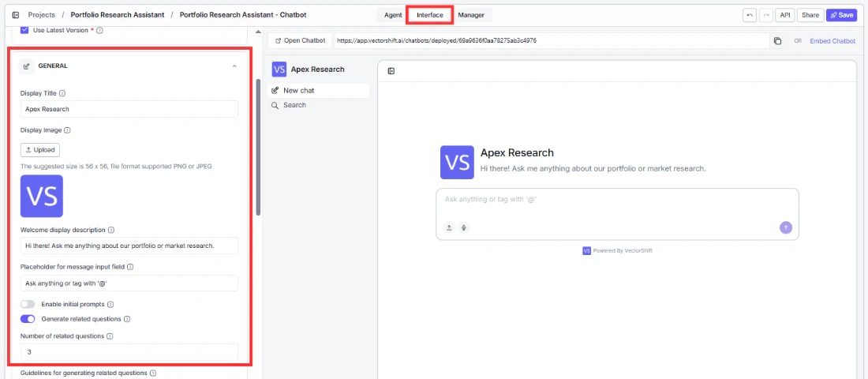Open Projects in the breadcrumb

(42, 15)
